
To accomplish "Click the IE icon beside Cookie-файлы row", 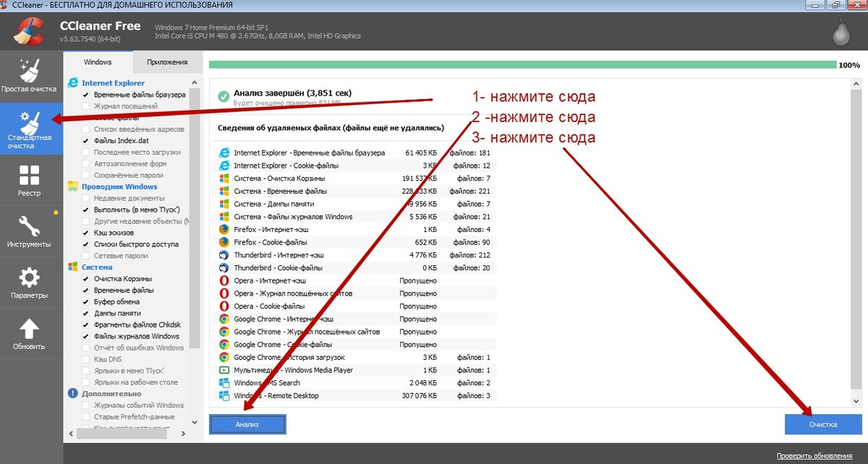I will pyautogui.click(x=224, y=166).
